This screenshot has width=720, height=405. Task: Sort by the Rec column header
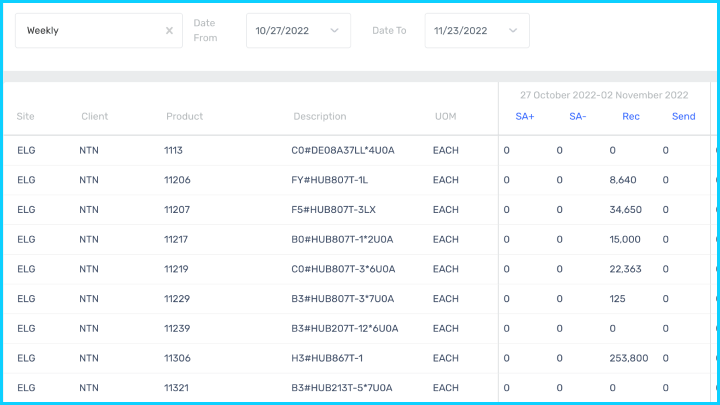pos(631,117)
